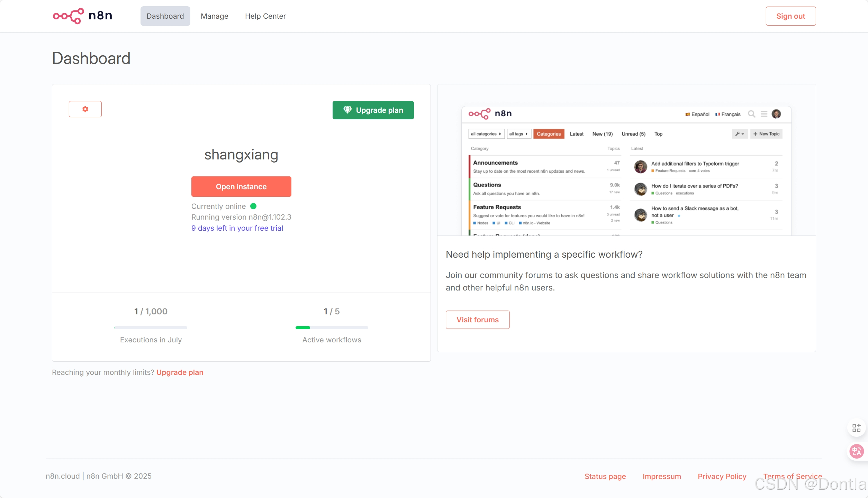This screenshot has width=868, height=498.
Task: Click the instance name shangxiang
Action: 241,155
